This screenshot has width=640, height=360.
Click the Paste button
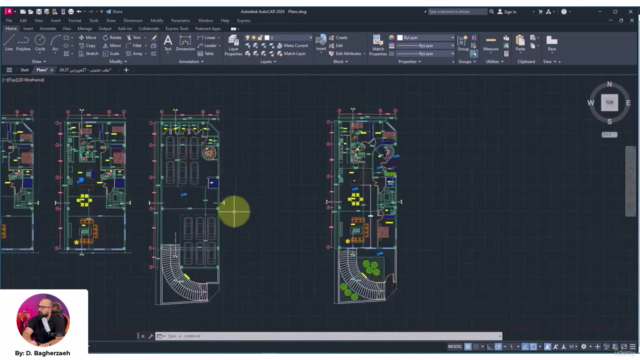coord(520,43)
